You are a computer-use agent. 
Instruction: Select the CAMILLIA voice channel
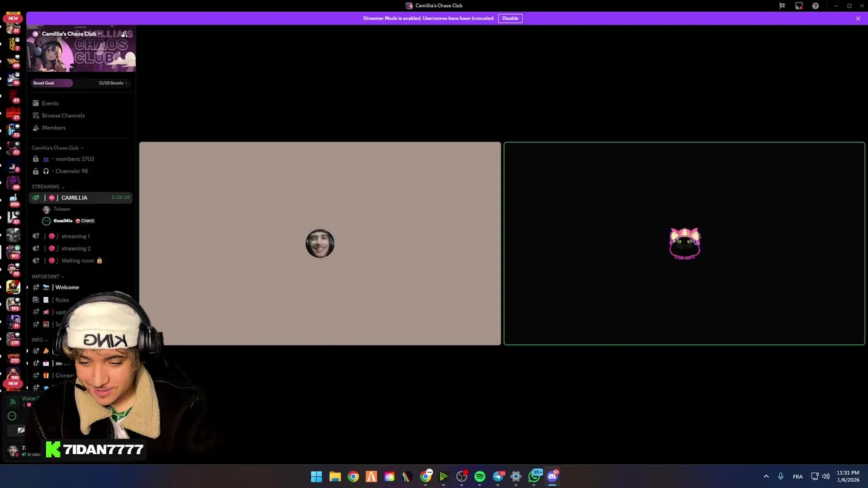pyautogui.click(x=81, y=197)
